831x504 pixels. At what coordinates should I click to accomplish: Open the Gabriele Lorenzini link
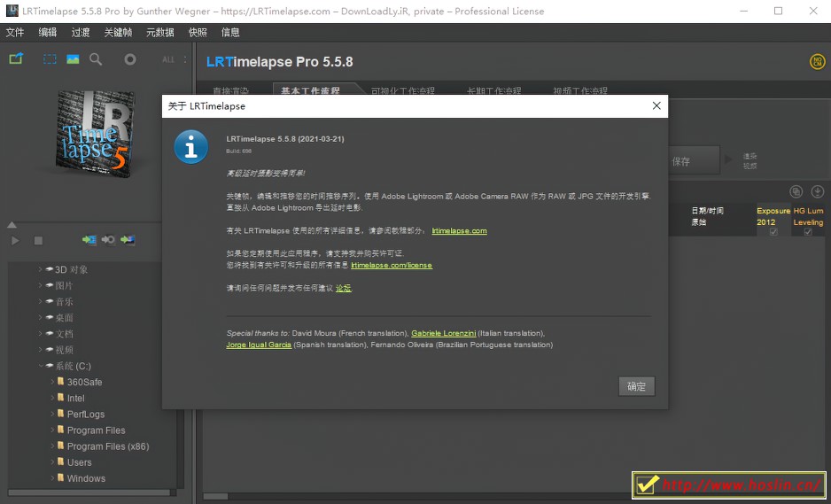coord(444,333)
